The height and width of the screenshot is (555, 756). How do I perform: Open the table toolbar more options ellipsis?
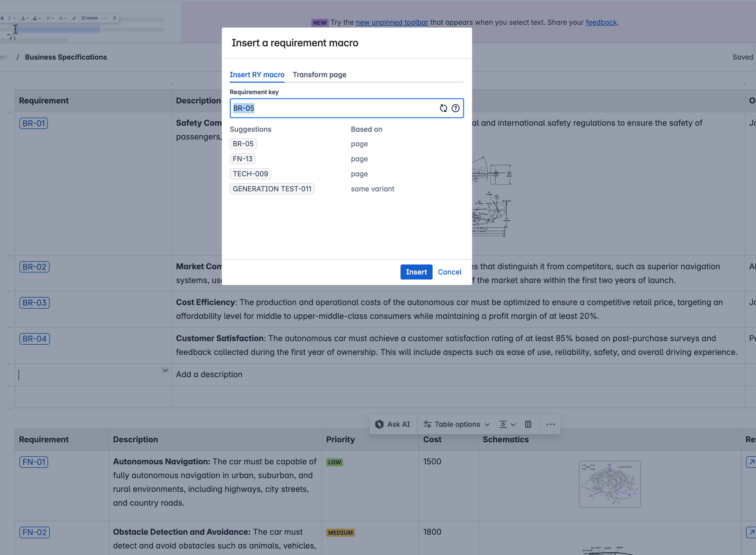pos(550,424)
